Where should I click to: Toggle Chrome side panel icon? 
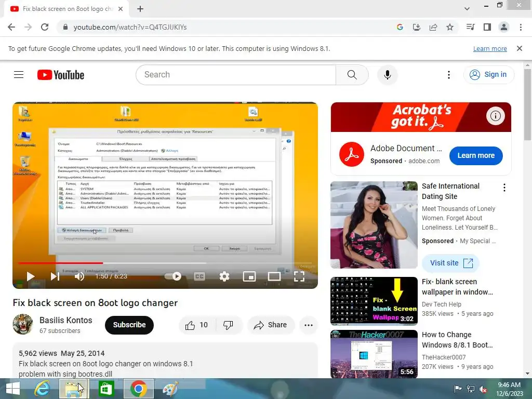487,27
